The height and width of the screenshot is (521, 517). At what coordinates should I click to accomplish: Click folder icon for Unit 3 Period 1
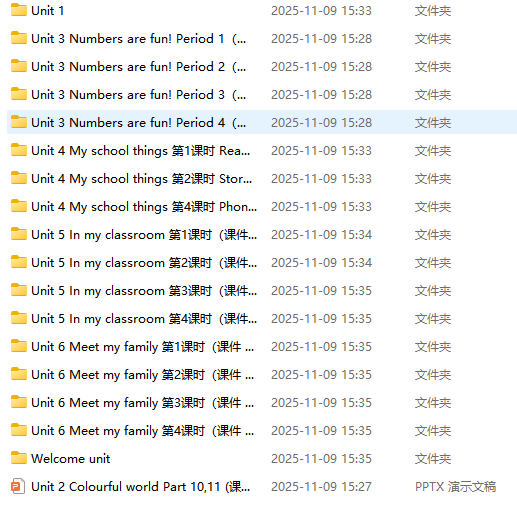[19, 38]
